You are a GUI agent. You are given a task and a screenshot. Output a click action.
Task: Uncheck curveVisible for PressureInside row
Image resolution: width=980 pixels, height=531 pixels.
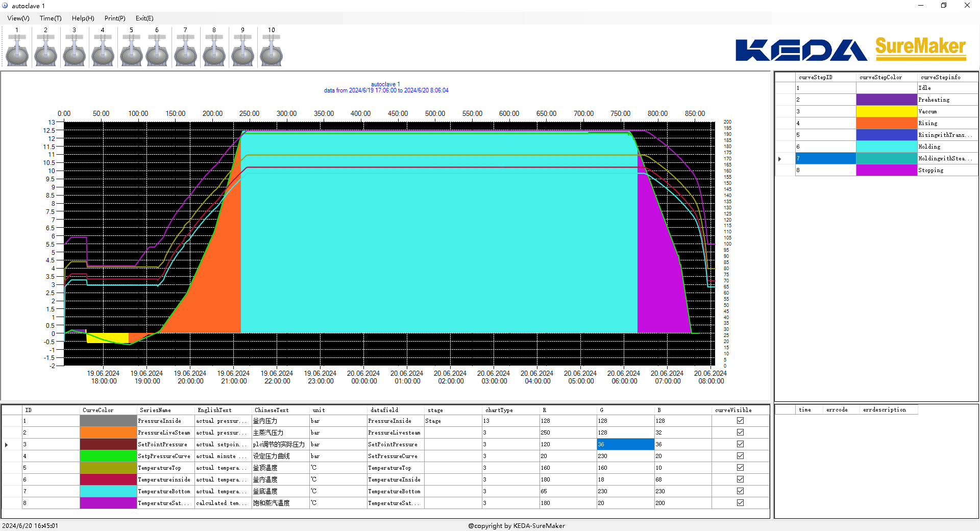click(740, 421)
